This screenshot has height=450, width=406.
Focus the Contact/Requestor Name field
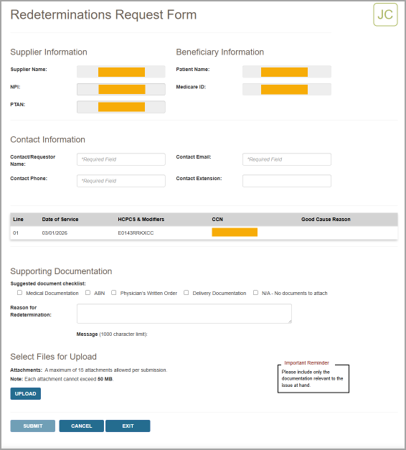pos(121,159)
